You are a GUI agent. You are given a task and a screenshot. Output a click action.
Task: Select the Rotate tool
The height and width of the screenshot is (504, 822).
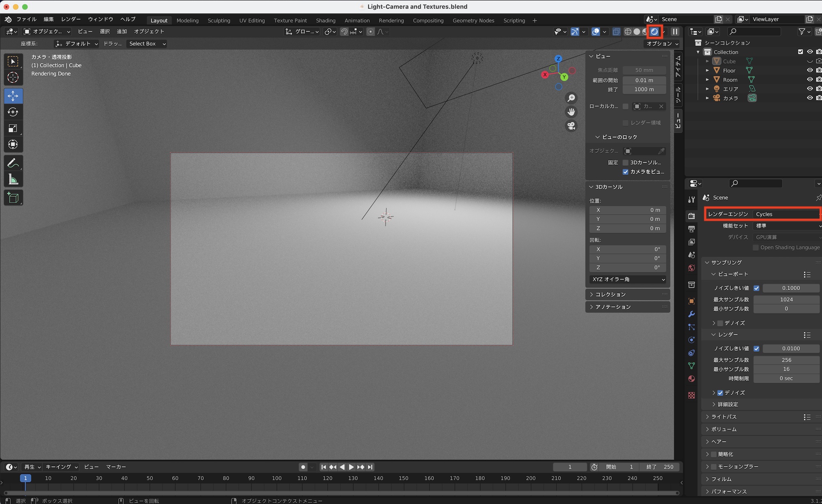[x=13, y=112]
